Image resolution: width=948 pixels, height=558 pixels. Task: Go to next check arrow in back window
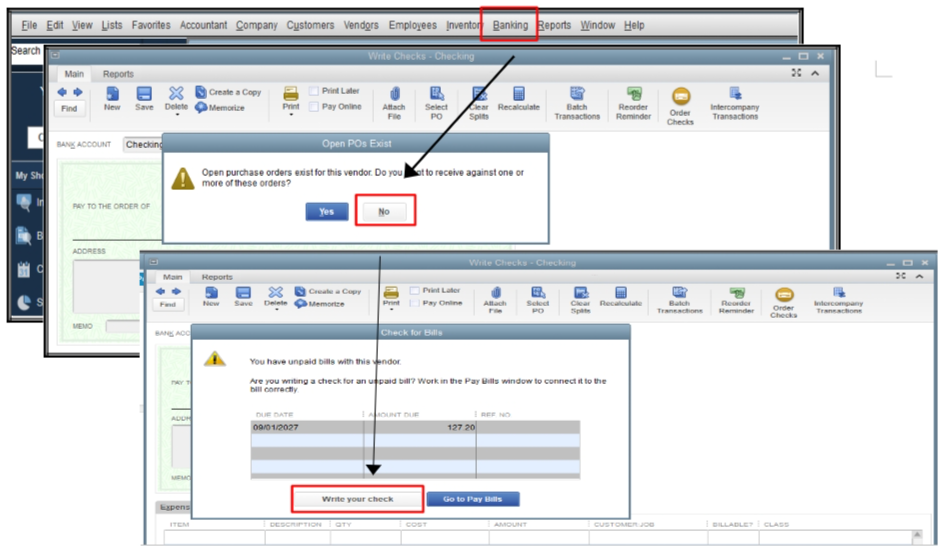pyautogui.click(x=77, y=92)
